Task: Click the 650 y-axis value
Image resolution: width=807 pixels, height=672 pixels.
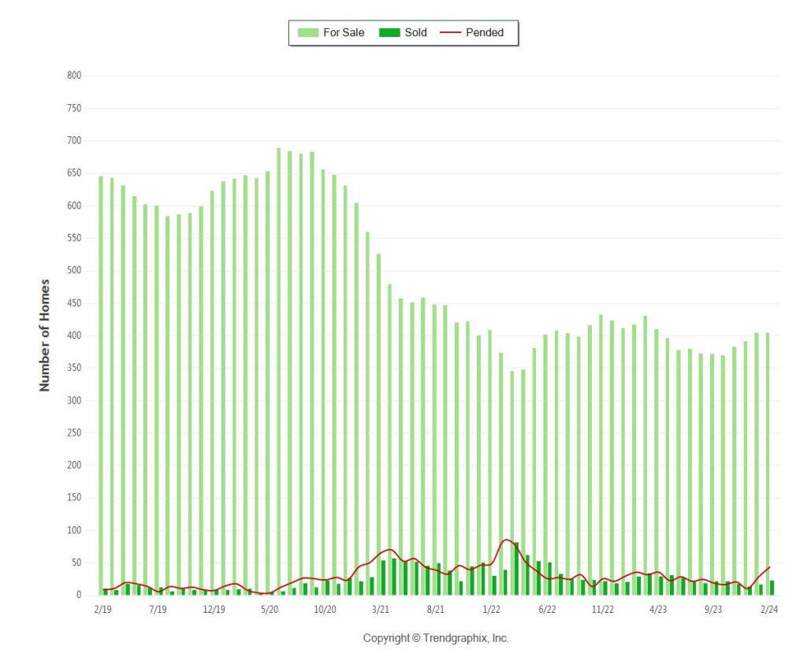Action: [74, 173]
